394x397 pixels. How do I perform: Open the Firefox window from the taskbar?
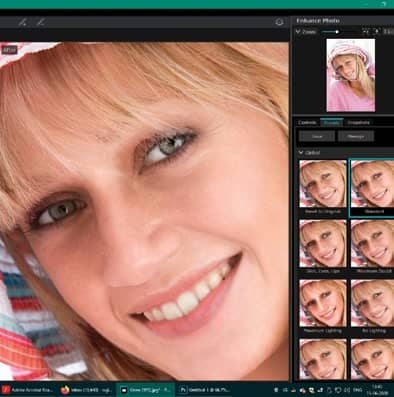tap(86, 390)
